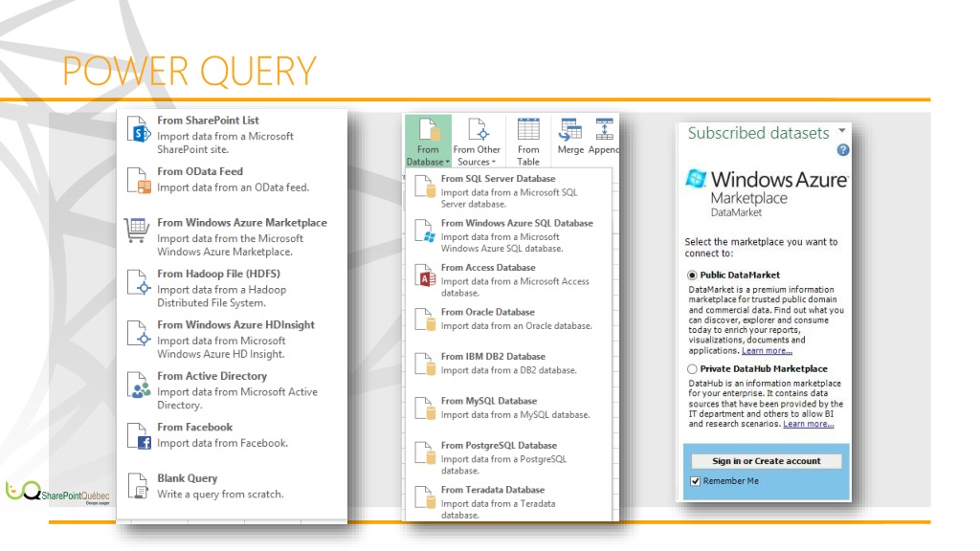
Task: Choose From Windows Azure SQL Database entry
Action: pyautogui.click(x=509, y=235)
